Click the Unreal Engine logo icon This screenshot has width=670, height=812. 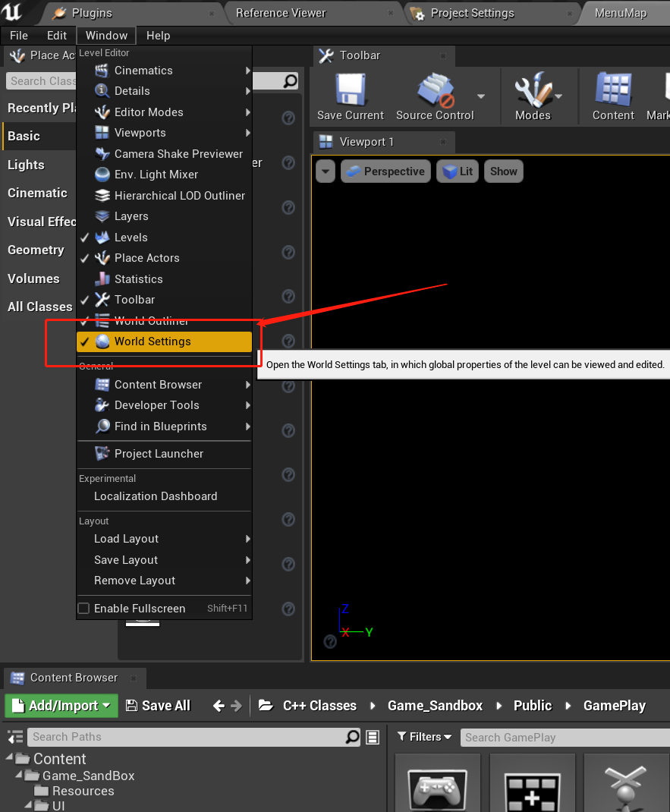(11, 12)
